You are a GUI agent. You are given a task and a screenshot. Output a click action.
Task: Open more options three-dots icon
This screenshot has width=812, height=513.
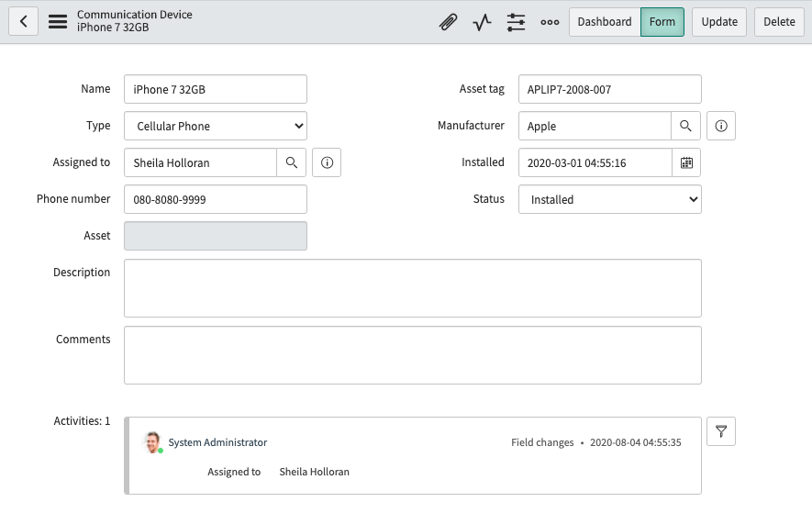550,22
